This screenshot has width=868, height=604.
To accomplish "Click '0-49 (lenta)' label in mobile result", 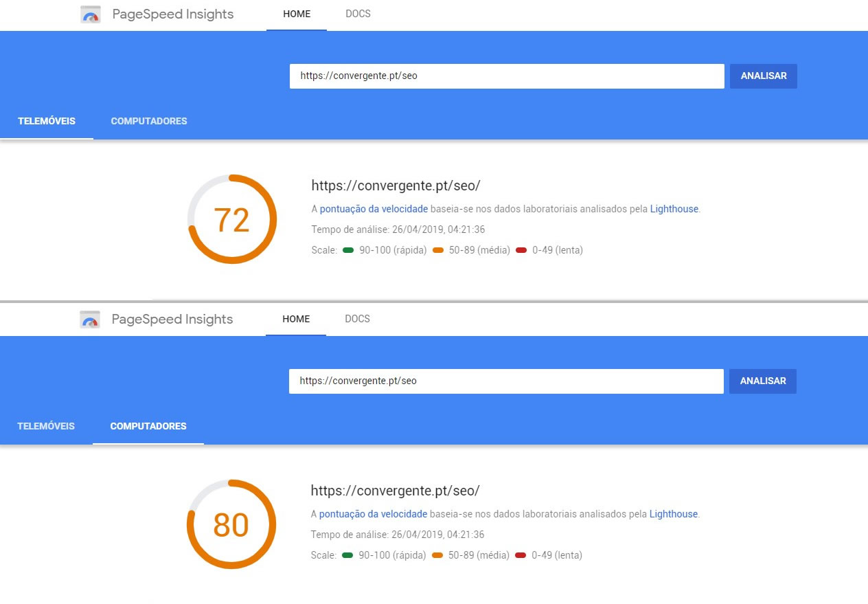I will (558, 250).
